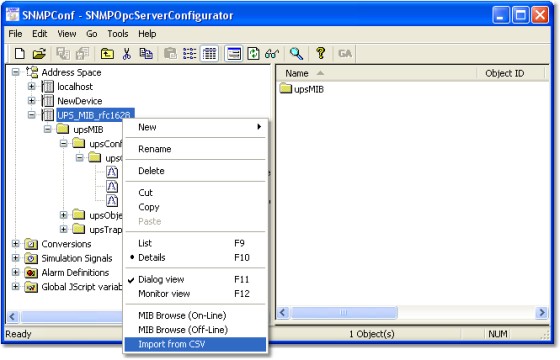Sort by the Object ID column header

point(511,74)
